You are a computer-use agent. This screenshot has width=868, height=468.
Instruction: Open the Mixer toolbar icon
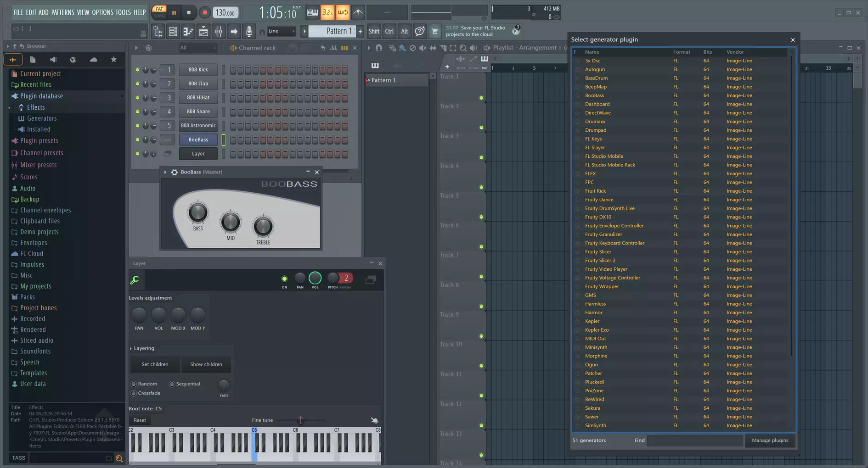pyautogui.click(x=219, y=31)
